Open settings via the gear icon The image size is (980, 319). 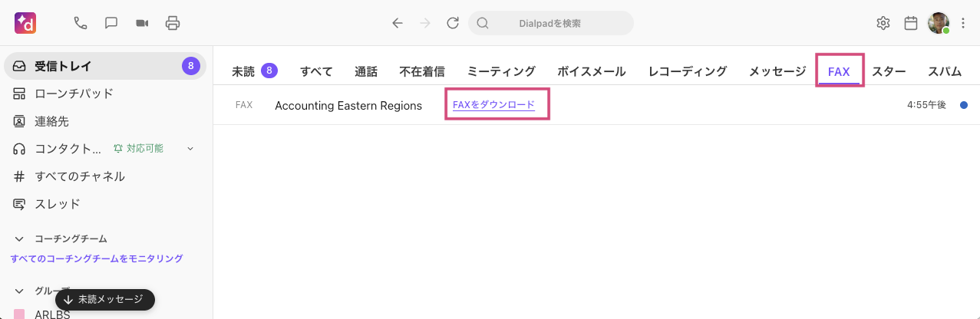[883, 23]
